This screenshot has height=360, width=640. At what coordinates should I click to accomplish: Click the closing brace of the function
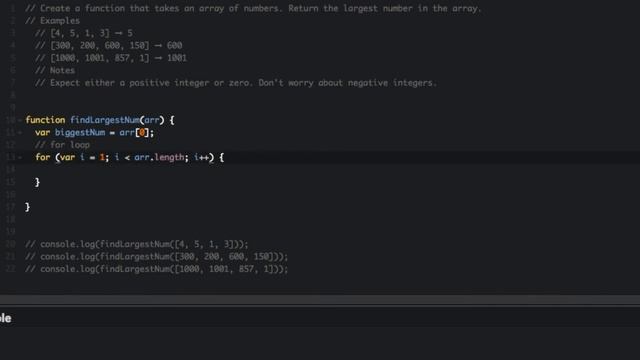27,207
